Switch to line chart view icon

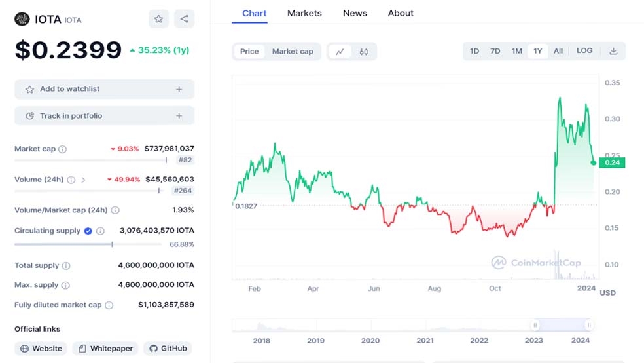340,52
